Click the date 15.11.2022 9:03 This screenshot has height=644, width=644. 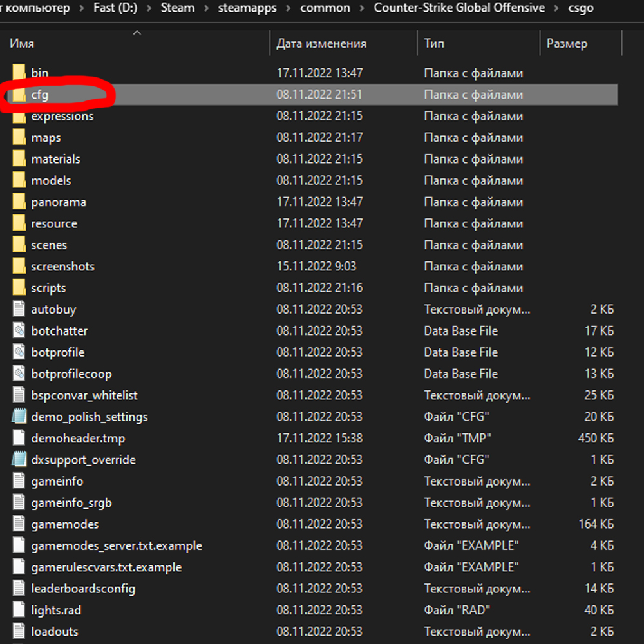316,266
